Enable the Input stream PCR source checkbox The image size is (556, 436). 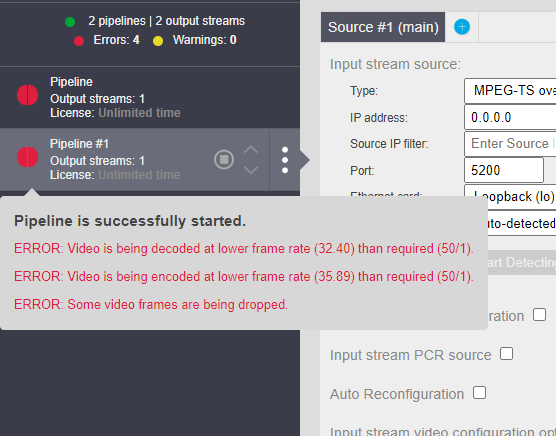tap(506, 353)
